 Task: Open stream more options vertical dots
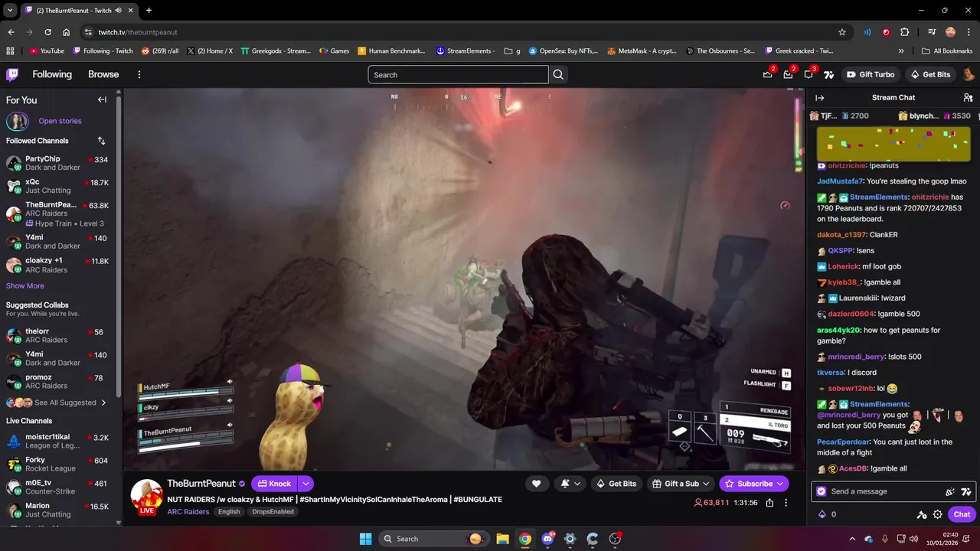click(786, 503)
